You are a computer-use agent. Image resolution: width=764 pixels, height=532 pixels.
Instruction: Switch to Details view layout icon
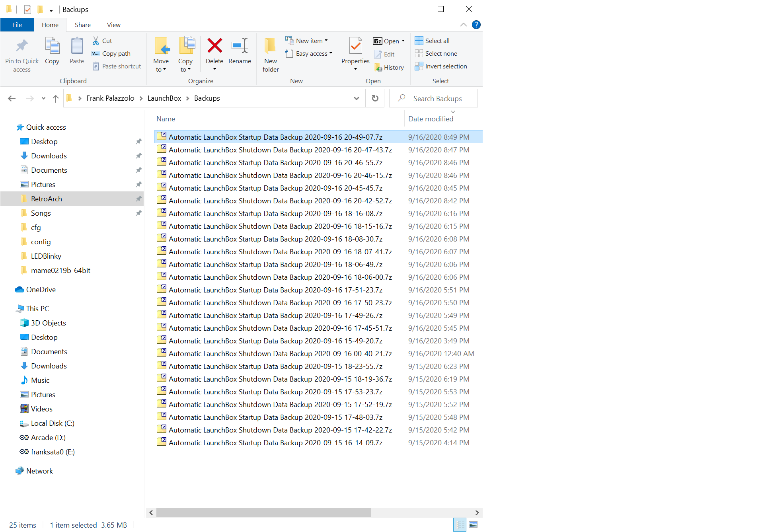coord(460,525)
